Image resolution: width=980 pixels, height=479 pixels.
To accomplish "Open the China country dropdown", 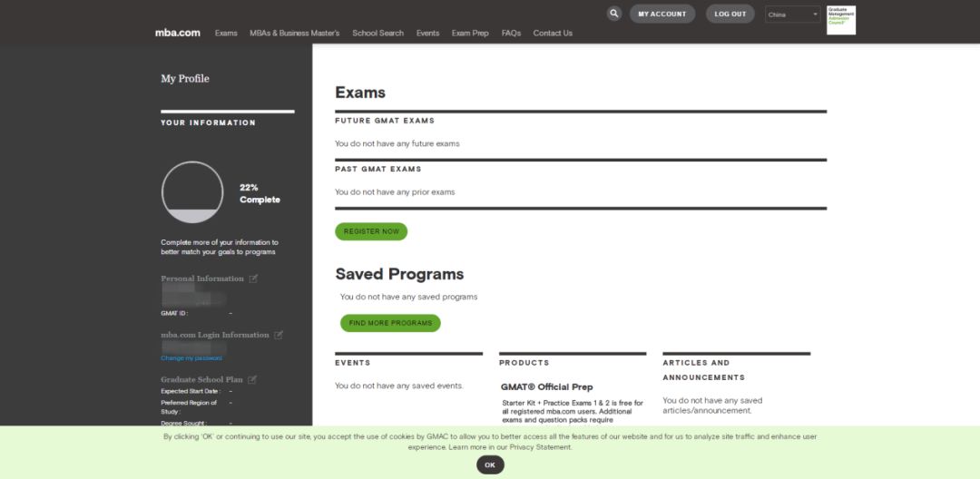I will pos(792,15).
